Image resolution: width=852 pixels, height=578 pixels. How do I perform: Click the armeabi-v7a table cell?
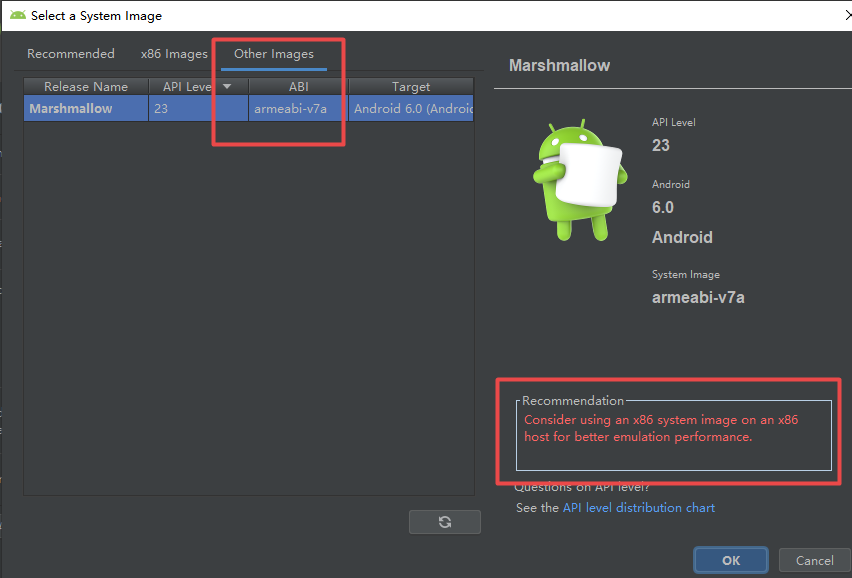[298, 108]
